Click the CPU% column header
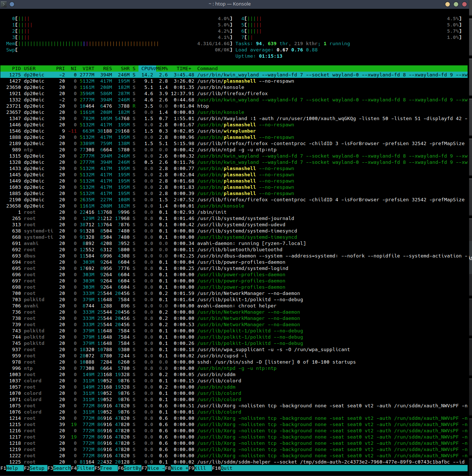The height and width of the screenshot is (476, 472). [x=147, y=69]
